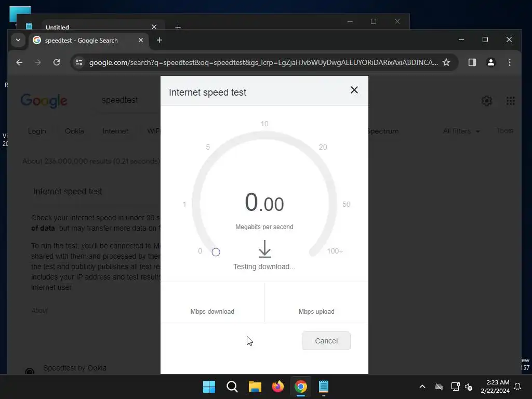Click the Chrome forward arrow

coord(38,62)
